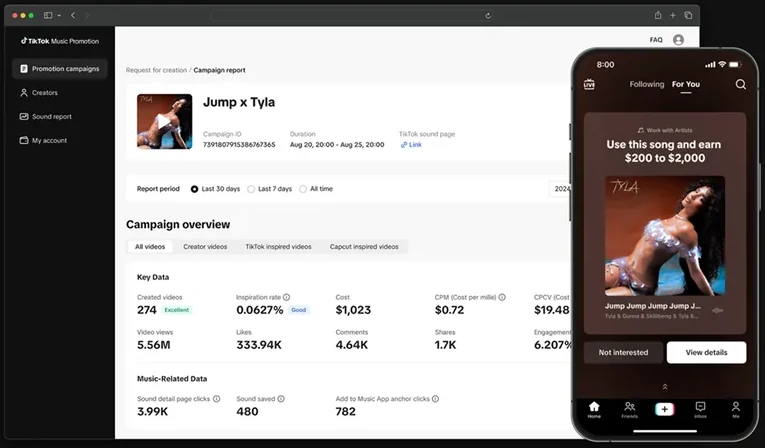The width and height of the screenshot is (765, 448).
Task: Show info for Sound detail page clicks
Action: [x=216, y=399]
